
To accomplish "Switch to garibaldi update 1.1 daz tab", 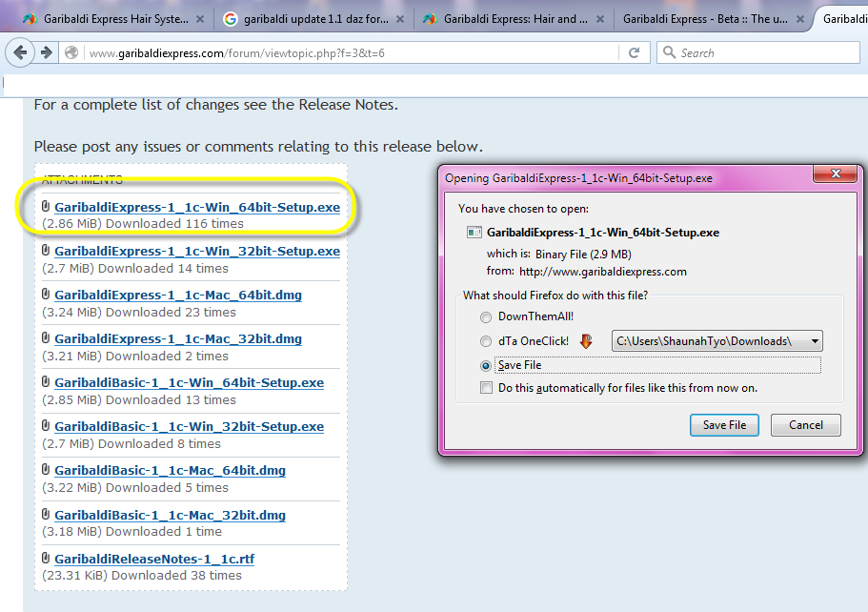I will coord(316,19).
